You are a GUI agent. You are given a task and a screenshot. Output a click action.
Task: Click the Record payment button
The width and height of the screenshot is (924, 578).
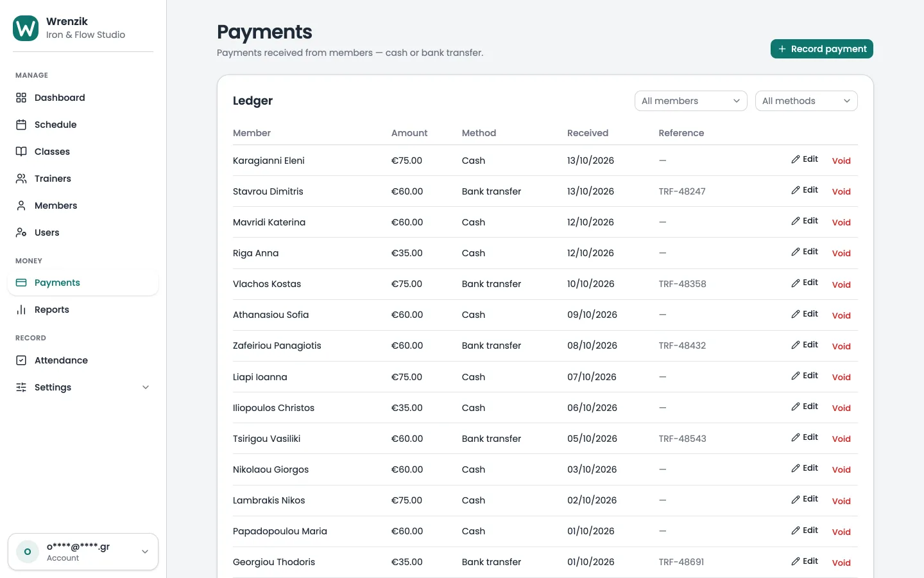(x=822, y=49)
